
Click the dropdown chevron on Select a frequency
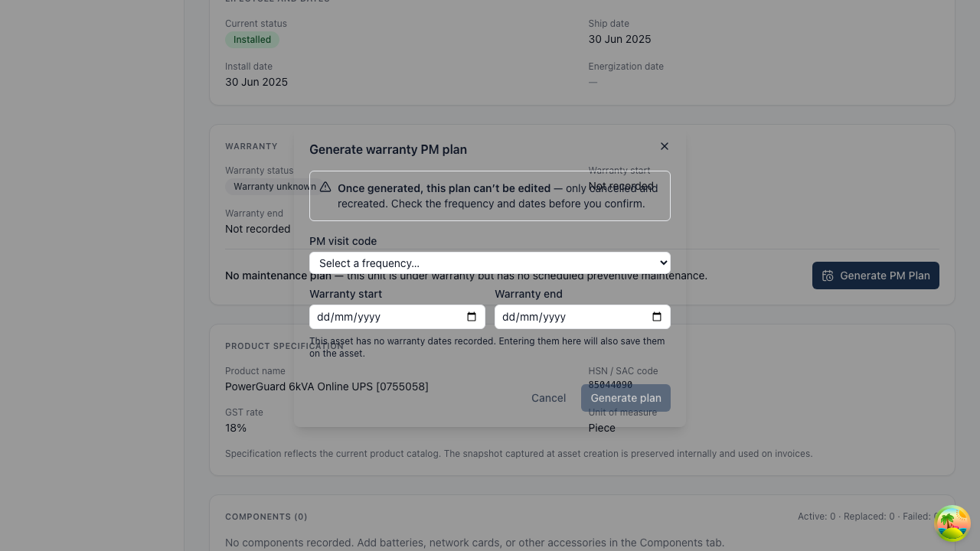pos(663,263)
